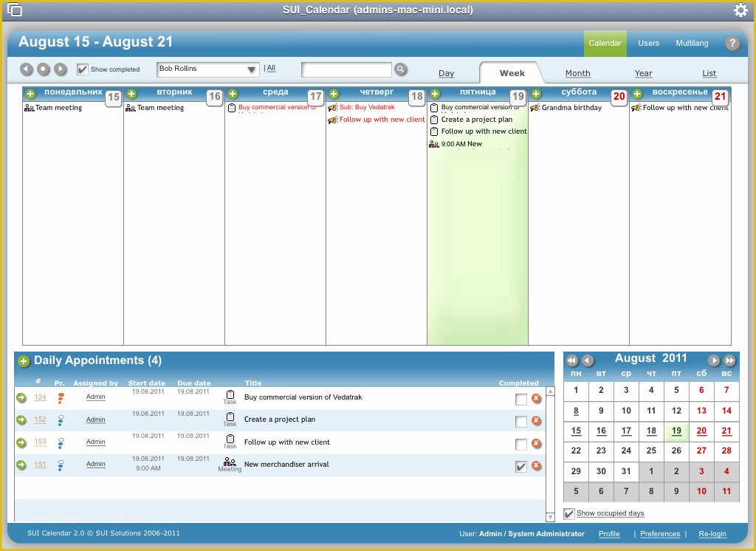Viewport: 756px width, 551px height.
Task: Click inside the search input field
Action: (x=345, y=69)
